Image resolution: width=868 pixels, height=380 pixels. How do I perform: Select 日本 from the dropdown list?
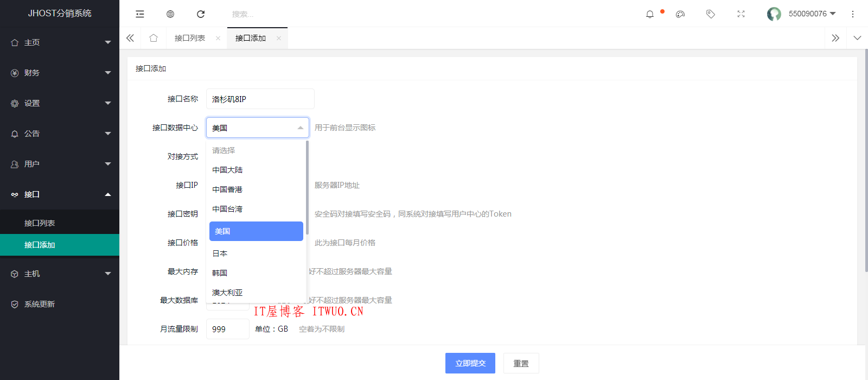(256, 254)
